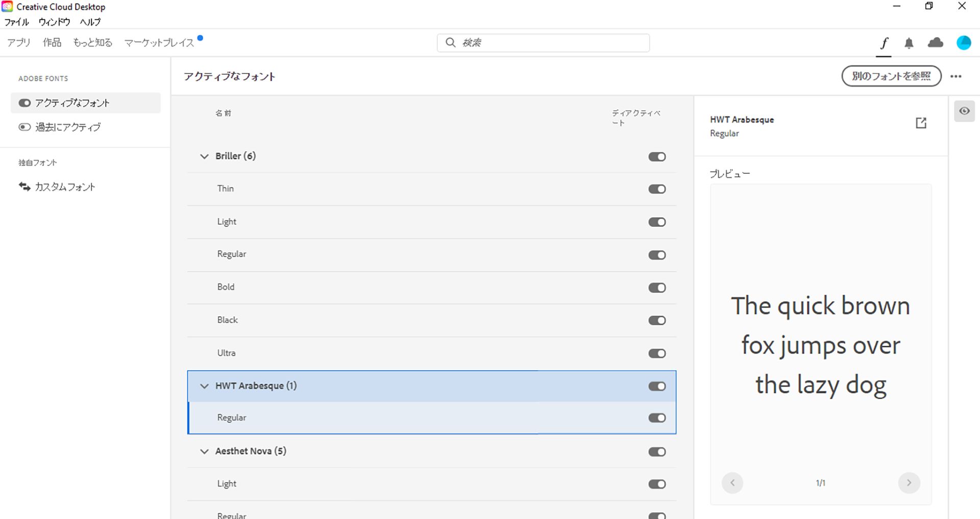980x519 pixels.
Task: Deactivate the HWT Arabesque family
Action: [657, 386]
